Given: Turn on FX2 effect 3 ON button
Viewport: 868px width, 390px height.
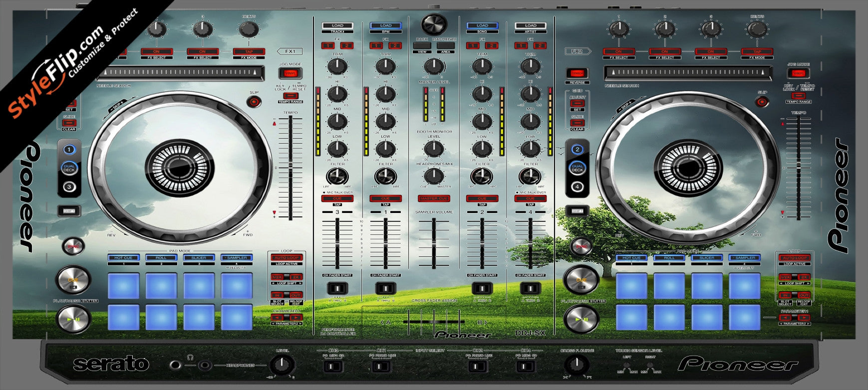Looking at the screenshot, I should [711, 52].
